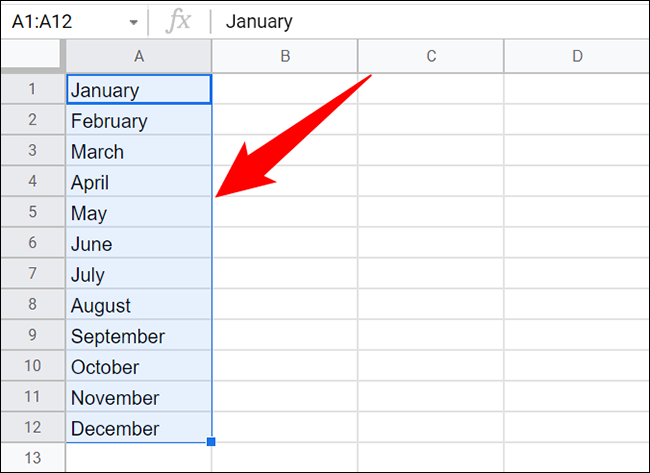The height and width of the screenshot is (473, 650).
Task: Click the blue fill handle square
Action: click(x=212, y=441)
